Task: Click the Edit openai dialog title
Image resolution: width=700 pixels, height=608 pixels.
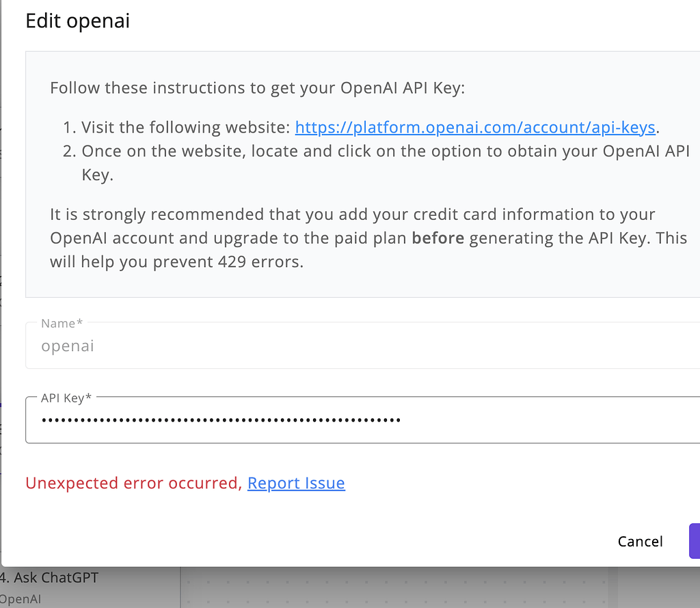Action: [77, 20]
